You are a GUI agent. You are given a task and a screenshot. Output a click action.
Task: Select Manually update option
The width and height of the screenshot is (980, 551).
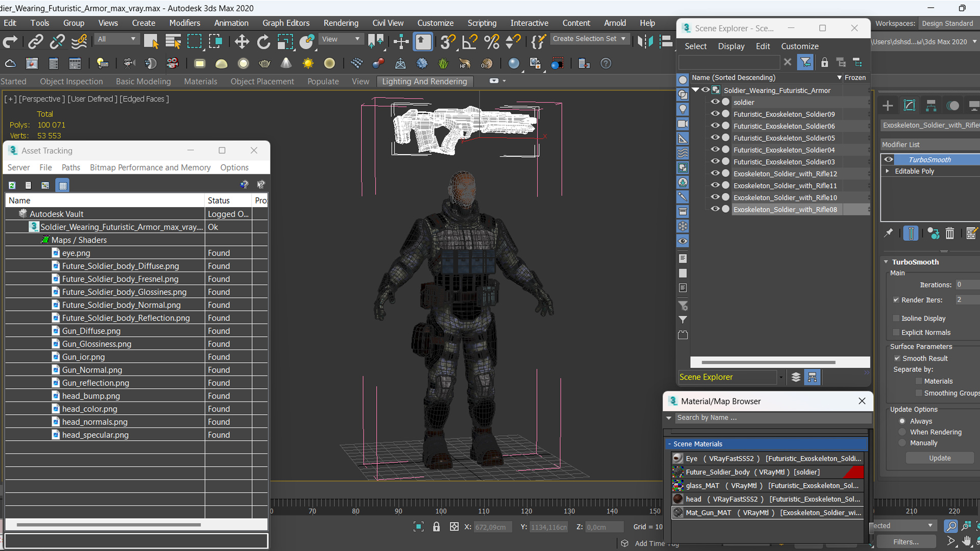pos(902,443)
